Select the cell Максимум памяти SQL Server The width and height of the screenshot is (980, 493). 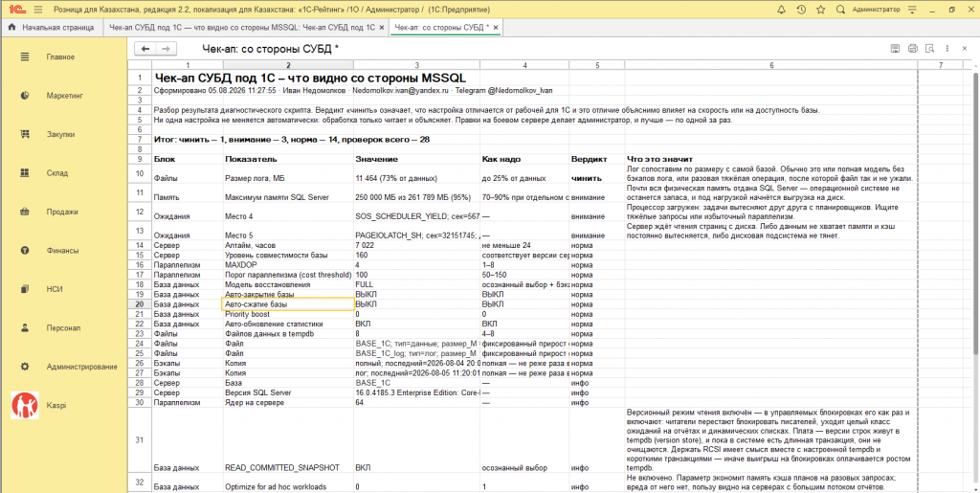pos(287,192)
